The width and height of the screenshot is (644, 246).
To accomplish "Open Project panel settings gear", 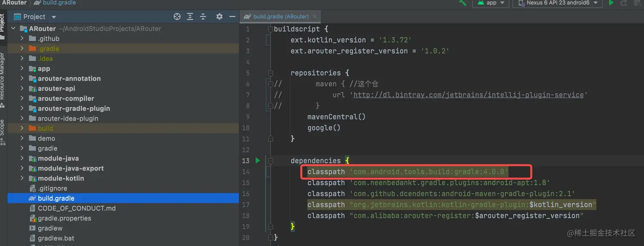I will tap(219, 17).
